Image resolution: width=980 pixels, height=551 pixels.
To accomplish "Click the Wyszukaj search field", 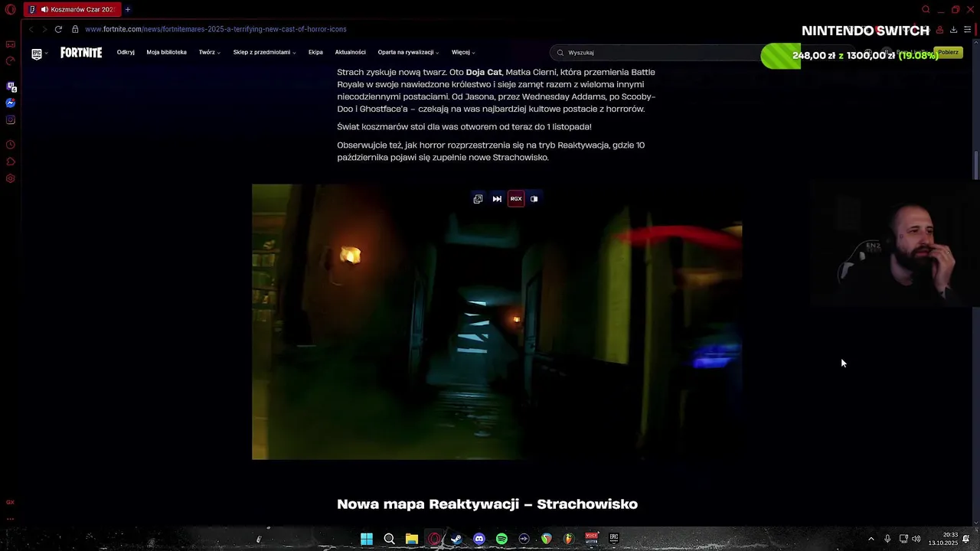I will coord(657,53).
